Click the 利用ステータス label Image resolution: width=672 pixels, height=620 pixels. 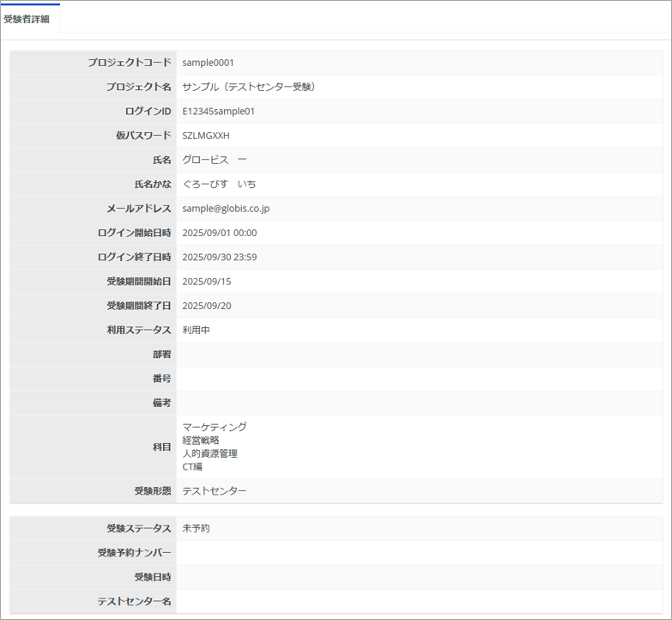coord(139,330)
